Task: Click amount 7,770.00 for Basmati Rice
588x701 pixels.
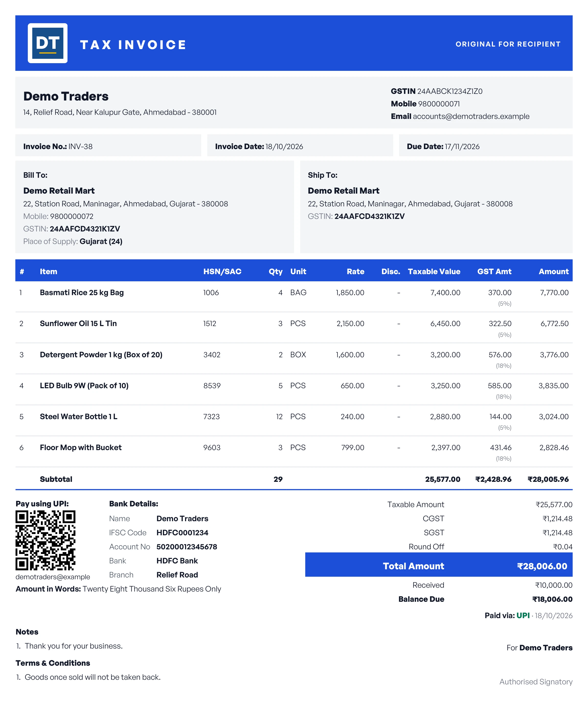Action: [x=554, y=292]
